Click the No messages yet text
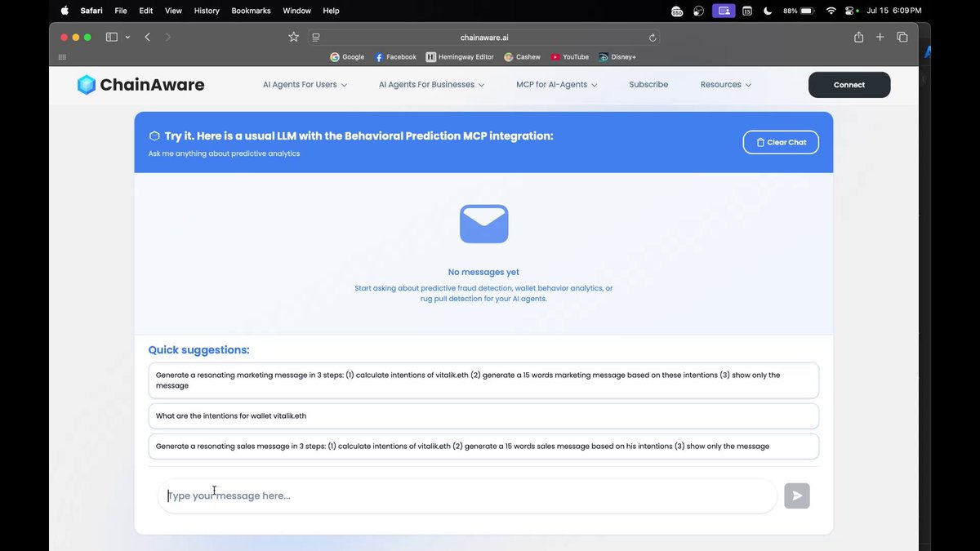 pos(483,273)
